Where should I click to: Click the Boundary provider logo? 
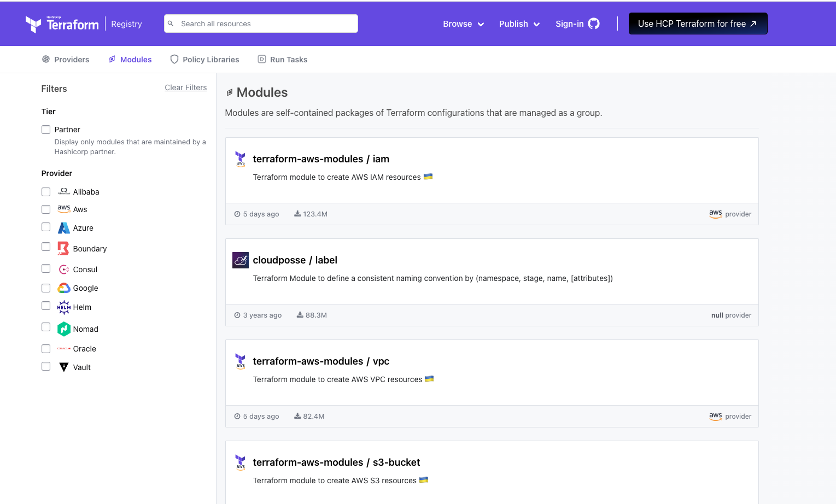tap(64, 248)
